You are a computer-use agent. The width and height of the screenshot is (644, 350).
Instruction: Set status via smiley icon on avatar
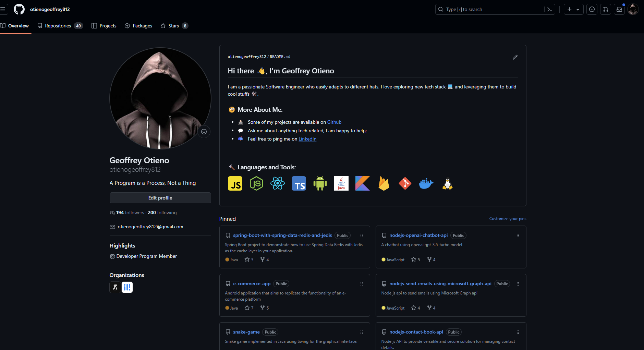tap(204, 132)
